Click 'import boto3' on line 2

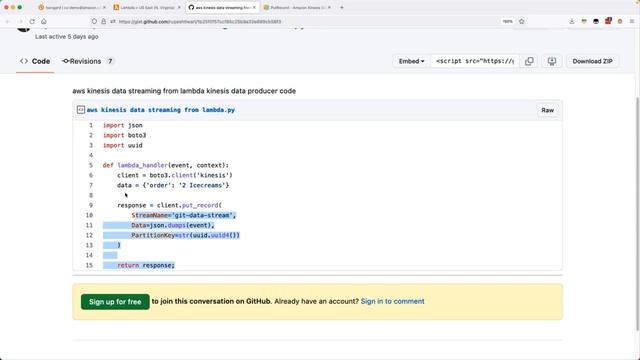124,135
